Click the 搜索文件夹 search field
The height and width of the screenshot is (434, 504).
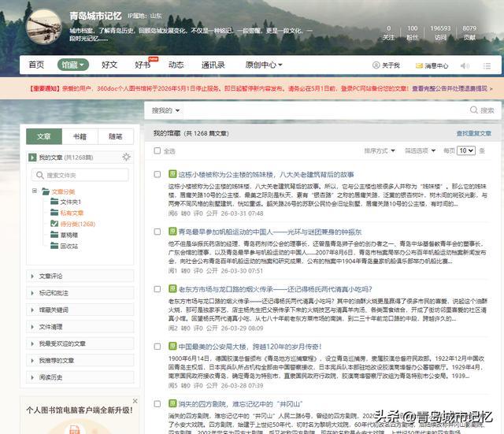point(80,175)
